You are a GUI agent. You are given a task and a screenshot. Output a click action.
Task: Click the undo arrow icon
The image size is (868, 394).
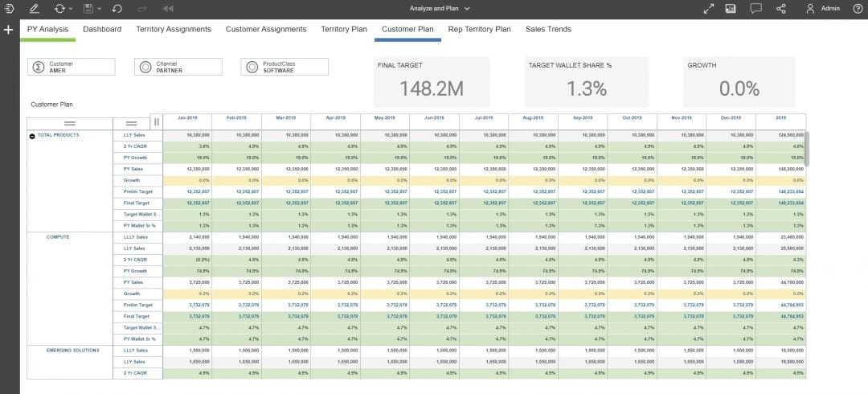pos(117,8)
